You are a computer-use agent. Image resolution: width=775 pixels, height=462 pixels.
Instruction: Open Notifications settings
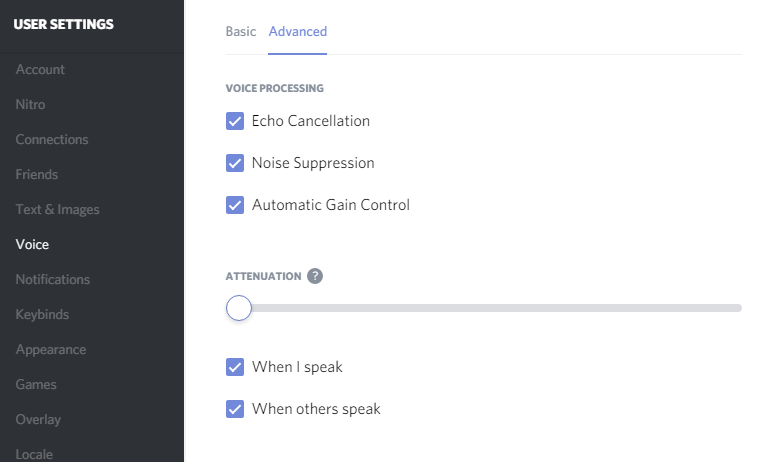[52, 280]
